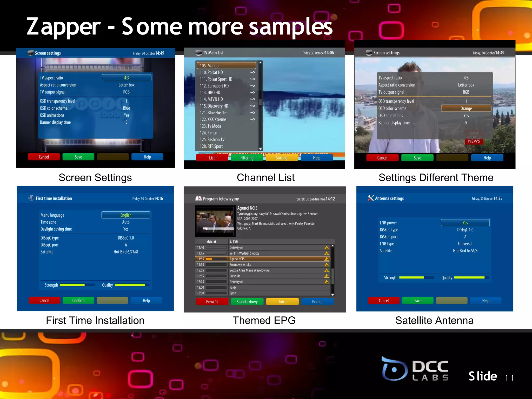532x399 pixels.
Task: Click the key icon next to 113. HBO HD
Action: point(252,92)
